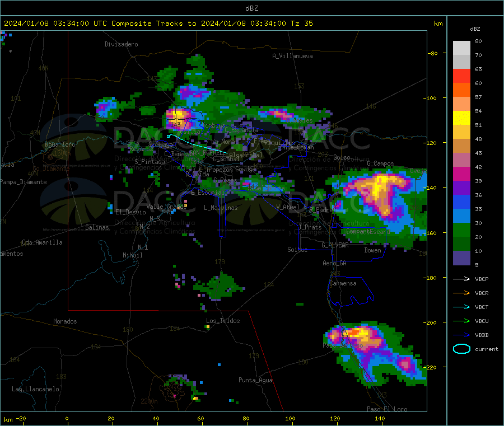Image resolution: width=504 pixels, height=426 pixels.
Task: Click the 'Guico' map label
Action: click(342, 157)
